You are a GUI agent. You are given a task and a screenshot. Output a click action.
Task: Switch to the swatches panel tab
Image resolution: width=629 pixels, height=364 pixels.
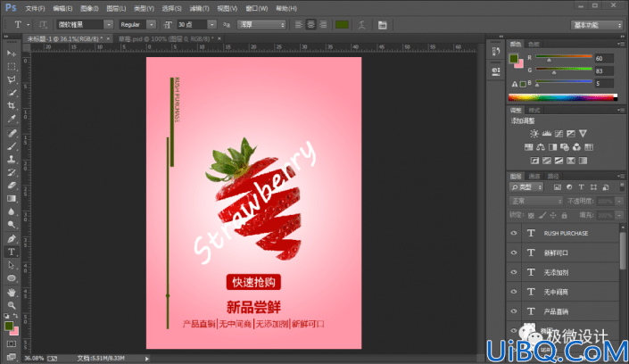pyautogui.click(x=534, y=44)
